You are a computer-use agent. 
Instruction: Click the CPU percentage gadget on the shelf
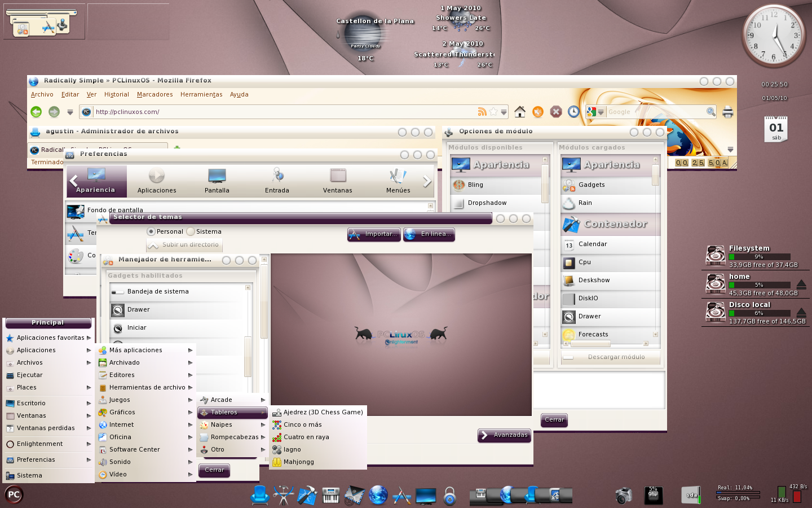click(x=654, y=495)
